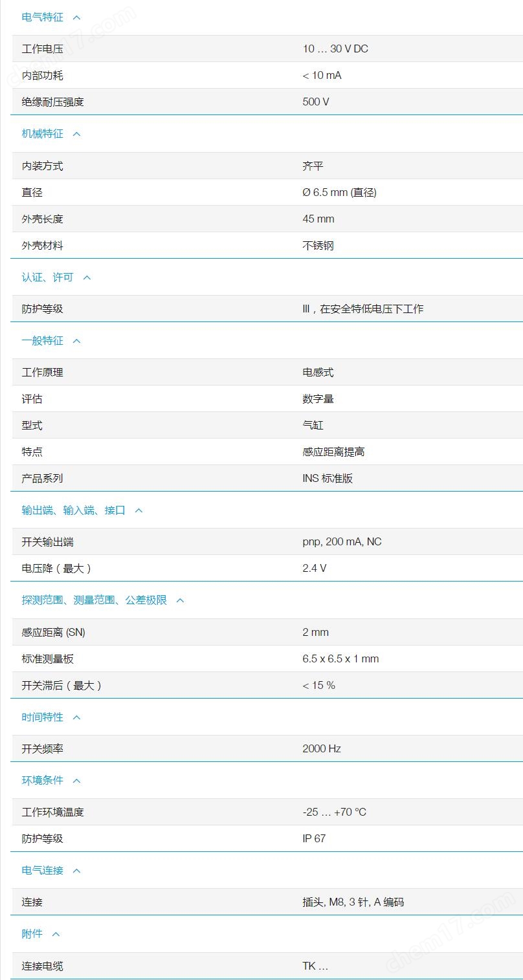
Task: Click the 附件 section heading
Action: click(32, 934)
